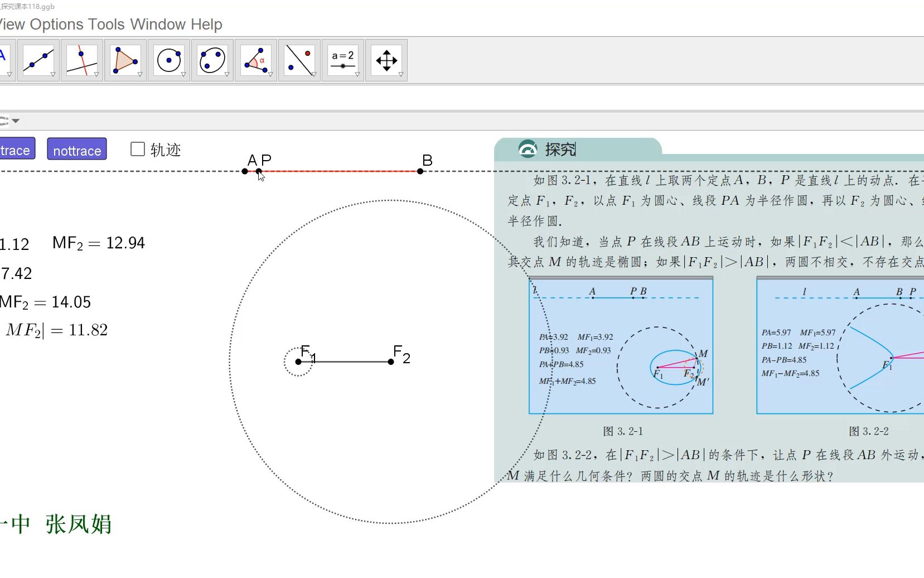The width and height of the screenshot is (924, 578).
Task: Click the 图 3.2-2 hyperbola figure
Action: pyautogui.click(x=840, y=346)
